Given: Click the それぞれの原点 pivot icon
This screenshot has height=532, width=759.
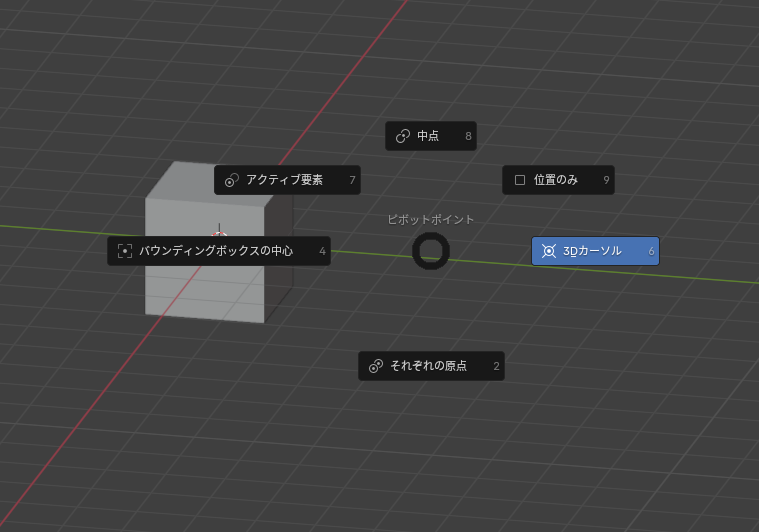Looking at the screenshot, I should pyautogui.click(x=376, y=366).
